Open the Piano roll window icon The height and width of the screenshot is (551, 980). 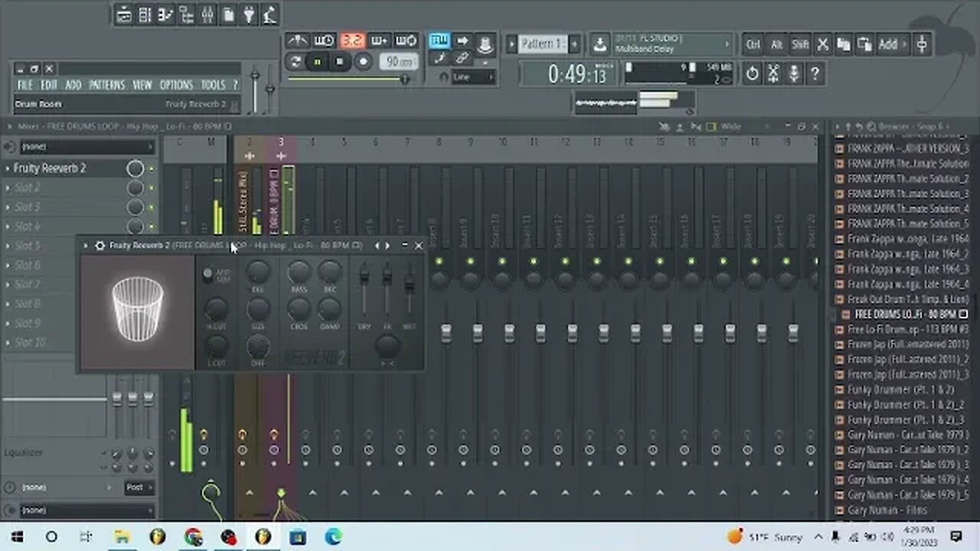pyautogui.click(x=165, y=15)
